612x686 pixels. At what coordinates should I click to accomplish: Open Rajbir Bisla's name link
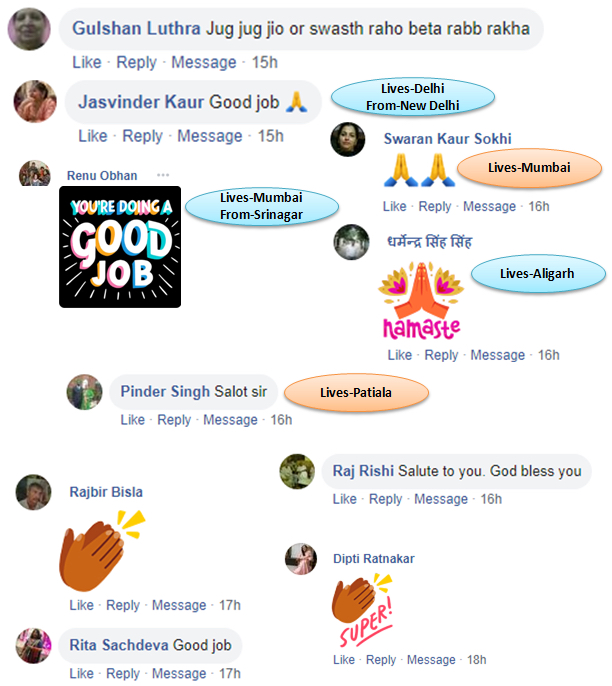[106, 492]
